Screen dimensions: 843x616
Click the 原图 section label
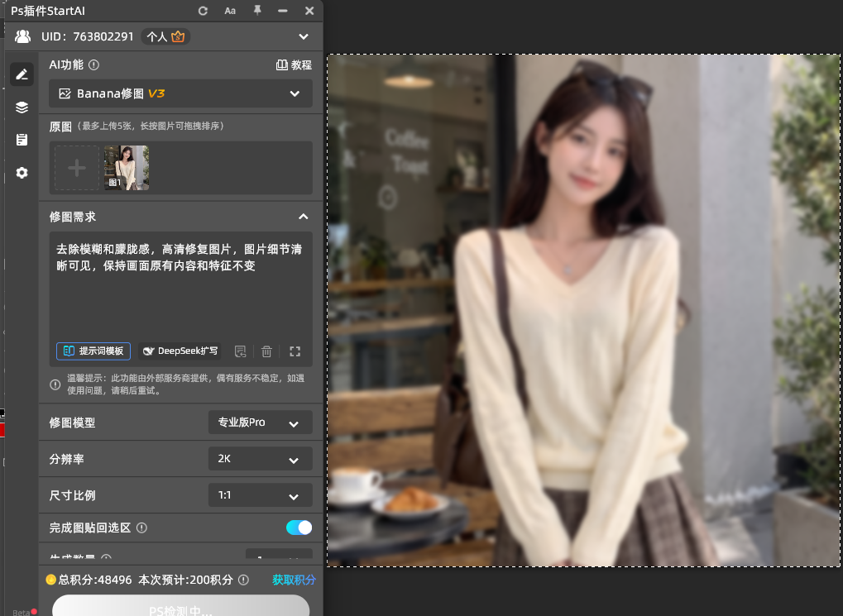(60, 127)
